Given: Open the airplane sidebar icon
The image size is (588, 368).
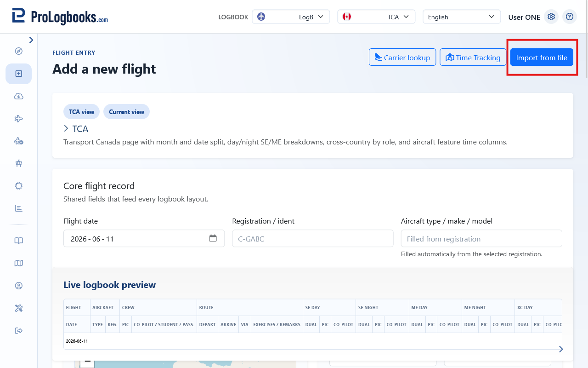Looking at the screenshot, I should tap(18, 119).
